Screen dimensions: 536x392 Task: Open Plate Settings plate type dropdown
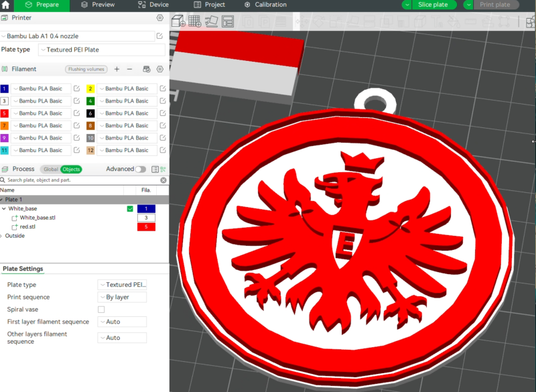pos(122,285)
